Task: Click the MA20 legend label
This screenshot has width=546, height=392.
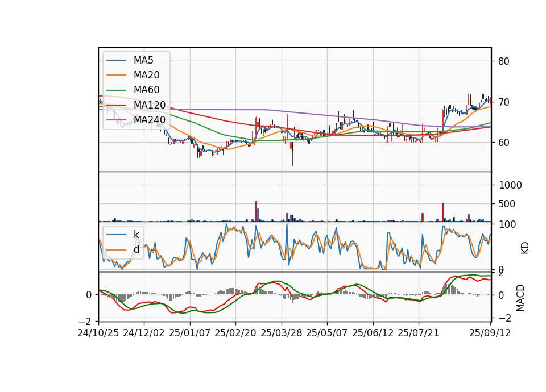Action: [146, 75]
